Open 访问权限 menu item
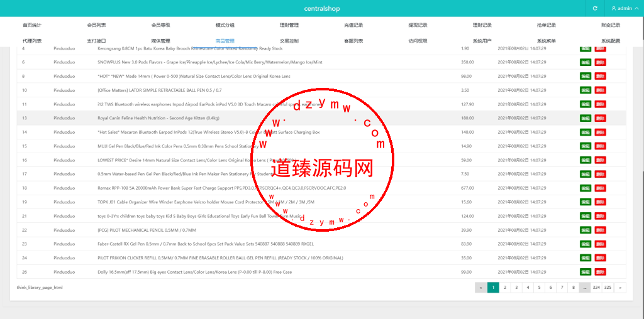 point(418,41)
